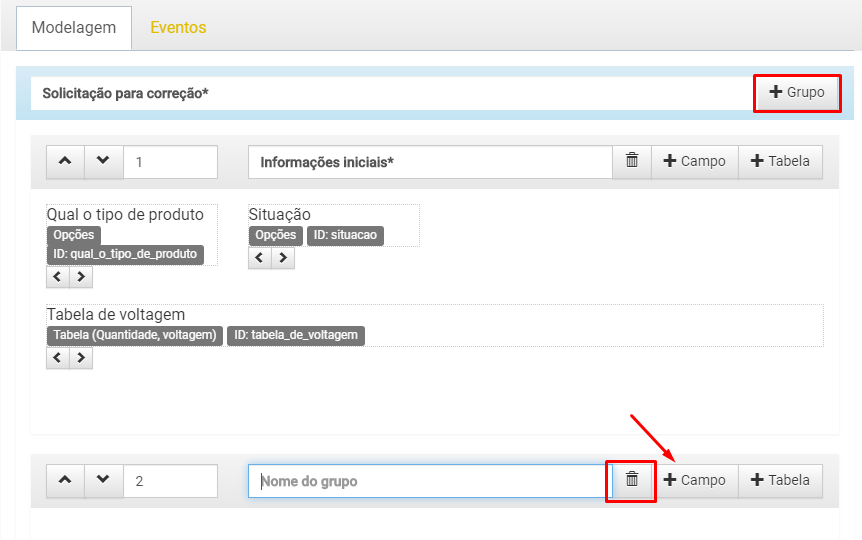This screenshot has width=862, height=540.
Task: Select the Modelagem tab
Action: (x=74, y=28)
